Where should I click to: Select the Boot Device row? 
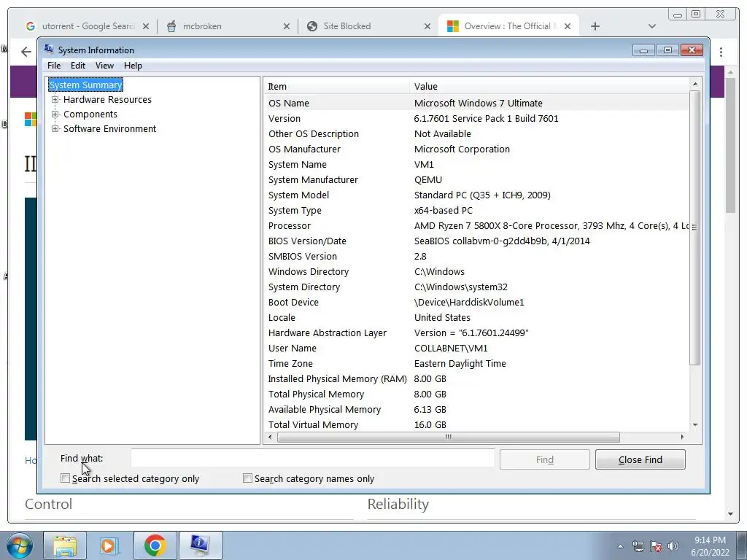point(476,303)
